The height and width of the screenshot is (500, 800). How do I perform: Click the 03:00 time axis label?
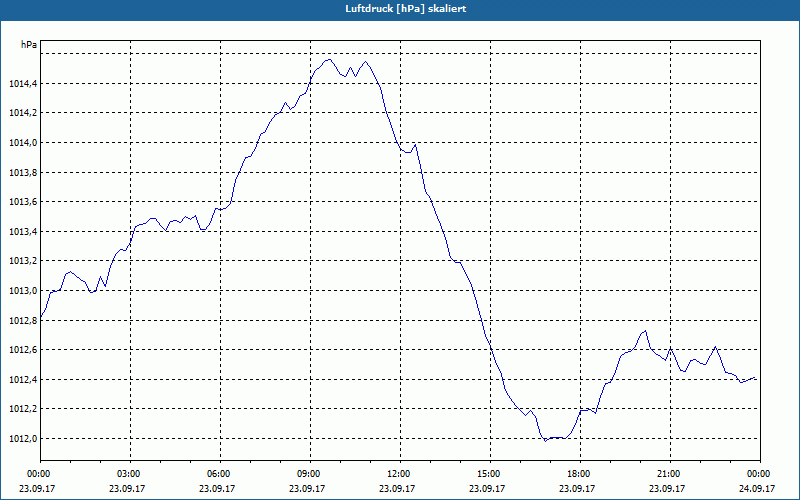pyautogui.click(x=131, y=474)
